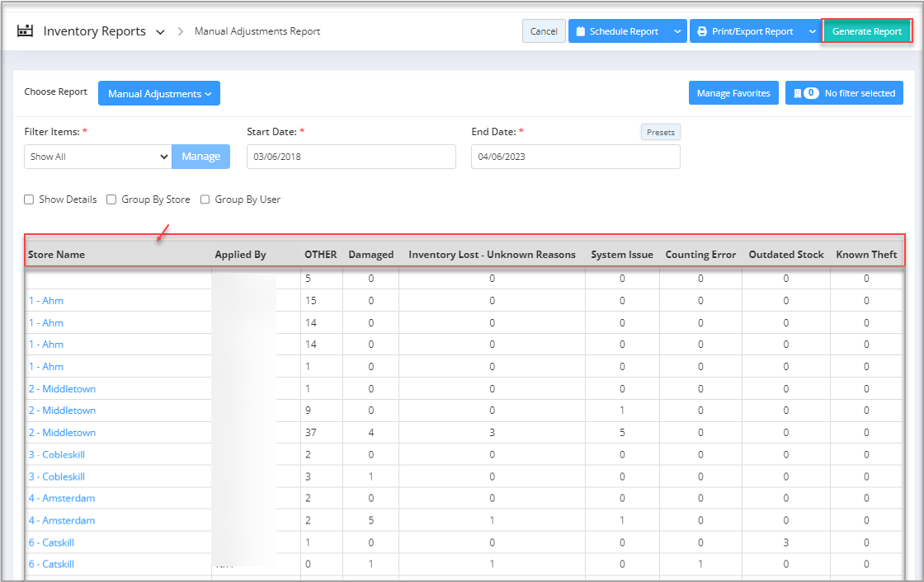Image resolution: width=924 pixels, height=582 pixels.
Task: Open the 1 - Ahm link with OTHER 1
Action: (46, 366)
